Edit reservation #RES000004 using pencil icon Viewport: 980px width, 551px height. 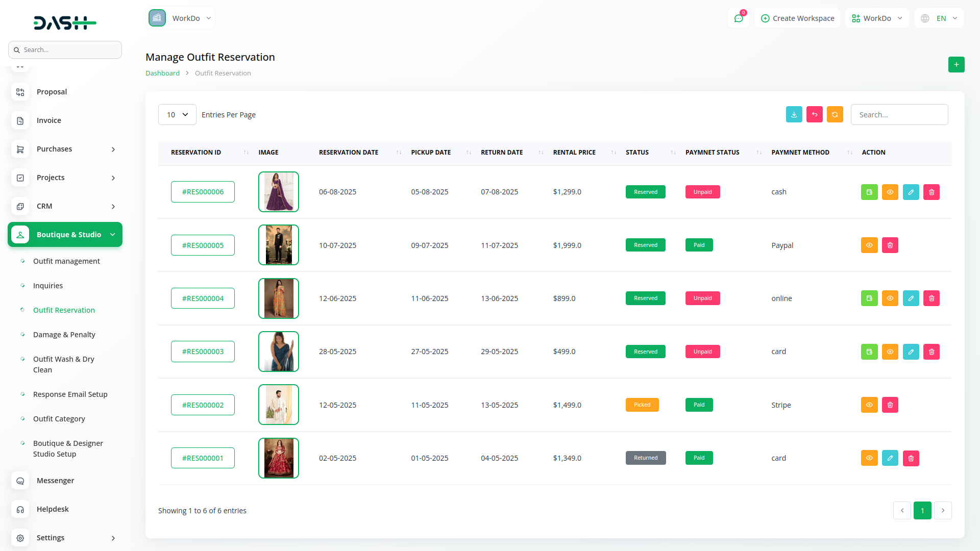(911, 298)
